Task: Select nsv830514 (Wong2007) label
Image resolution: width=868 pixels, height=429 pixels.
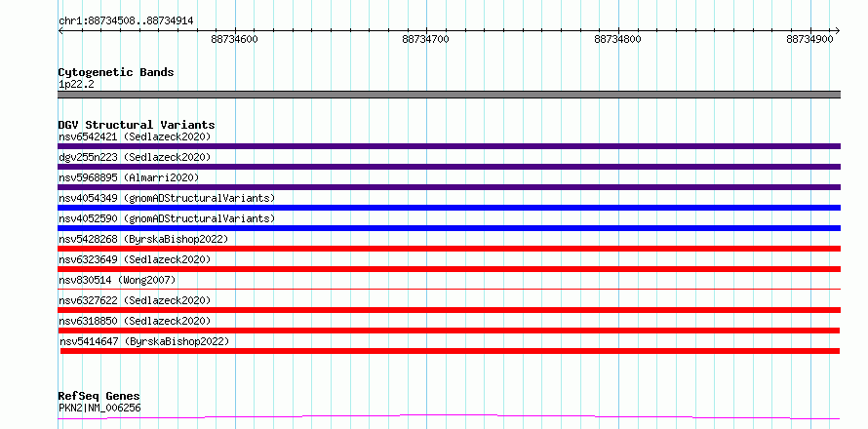Action: click(117, 280)
